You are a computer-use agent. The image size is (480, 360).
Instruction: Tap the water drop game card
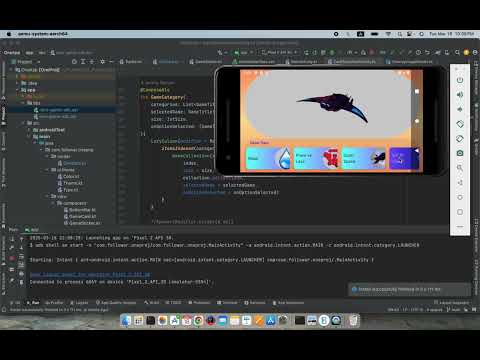coord(269,158)
